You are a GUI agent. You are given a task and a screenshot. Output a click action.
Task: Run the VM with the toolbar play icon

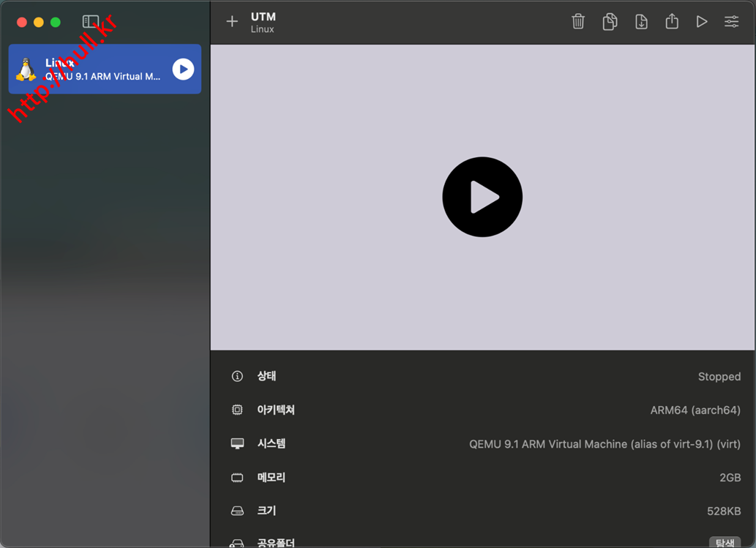point(702,22)
